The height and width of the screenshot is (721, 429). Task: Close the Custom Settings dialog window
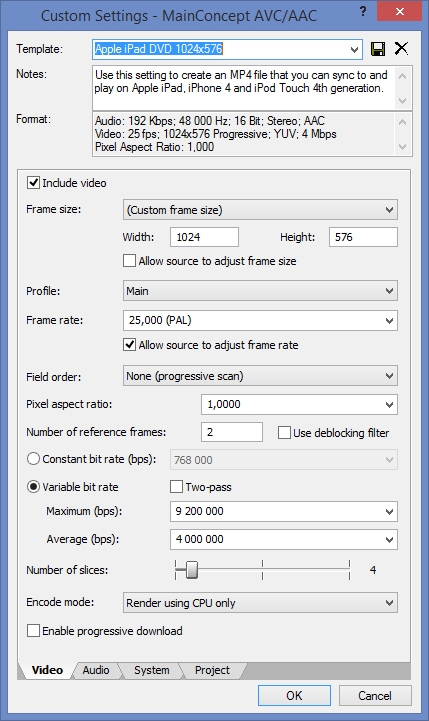pyautogui.click(x=400, y=11)
